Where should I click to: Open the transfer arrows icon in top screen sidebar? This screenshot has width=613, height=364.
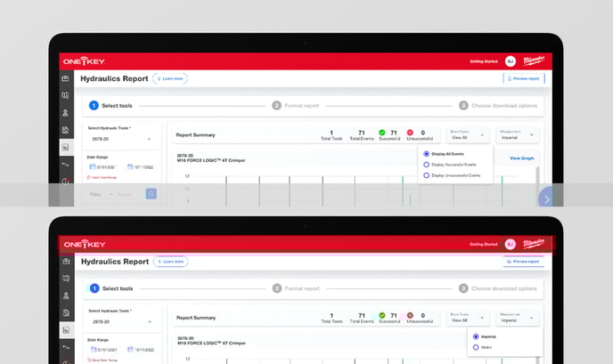pos(65,165)
